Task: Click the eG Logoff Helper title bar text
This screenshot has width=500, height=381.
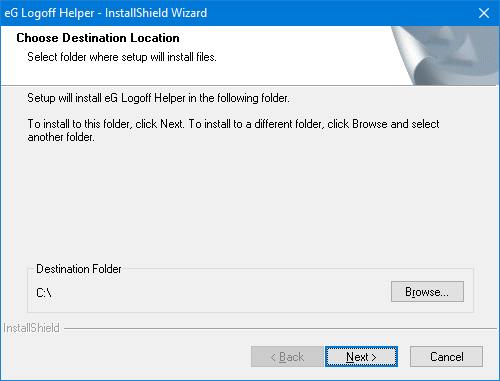Action: click(x=106, y=13)
